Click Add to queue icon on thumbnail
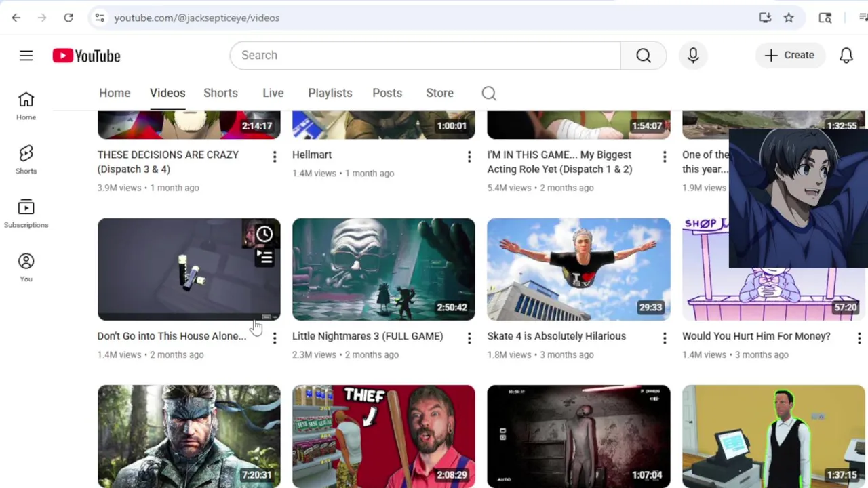 [264, 258]
